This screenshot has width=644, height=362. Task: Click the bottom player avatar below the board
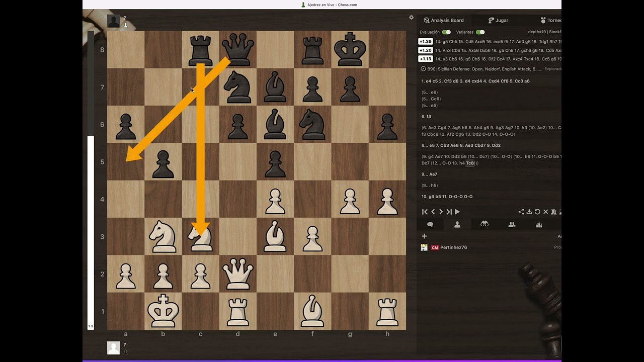click(x=114, y=348)
